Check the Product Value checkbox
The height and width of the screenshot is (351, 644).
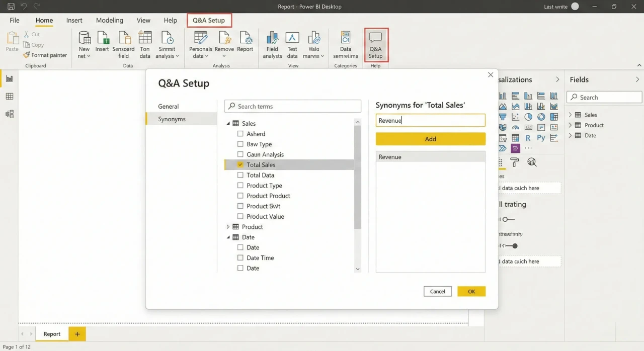coord(240,216)
